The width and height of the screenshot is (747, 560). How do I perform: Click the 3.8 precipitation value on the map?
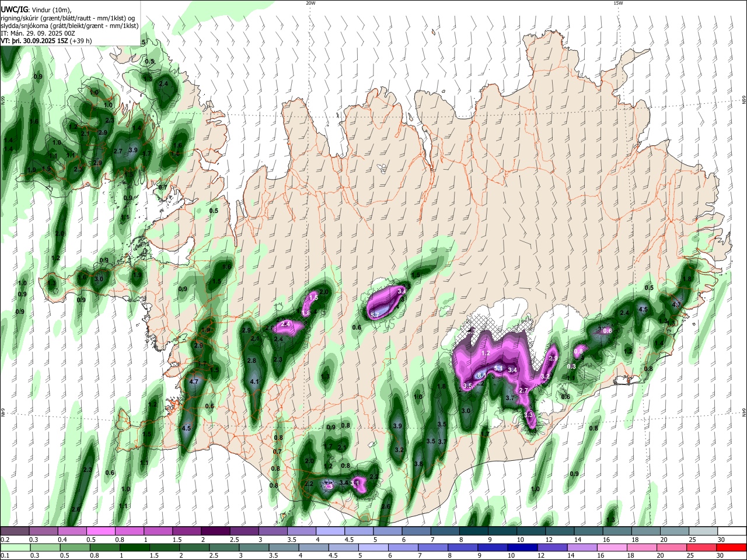(x=418, y=464)
